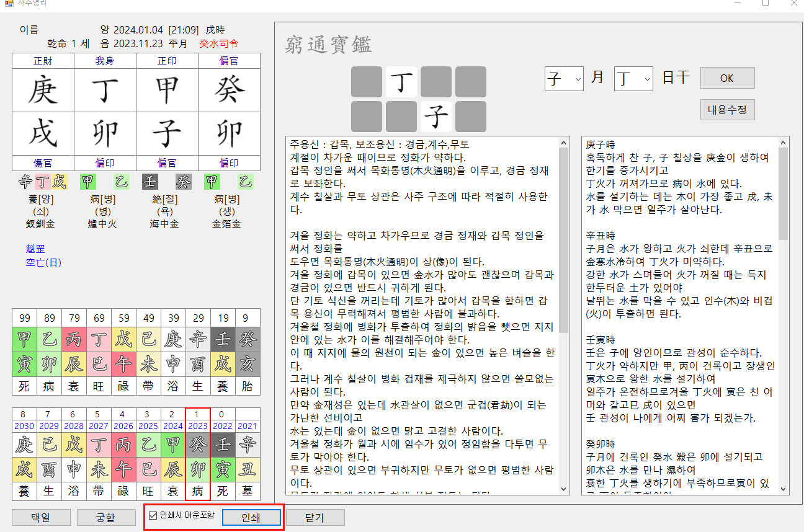Viewport: 804px width, 532px height.
Task: Open the 궁합 compatibility button
Action: coord(107,517)
